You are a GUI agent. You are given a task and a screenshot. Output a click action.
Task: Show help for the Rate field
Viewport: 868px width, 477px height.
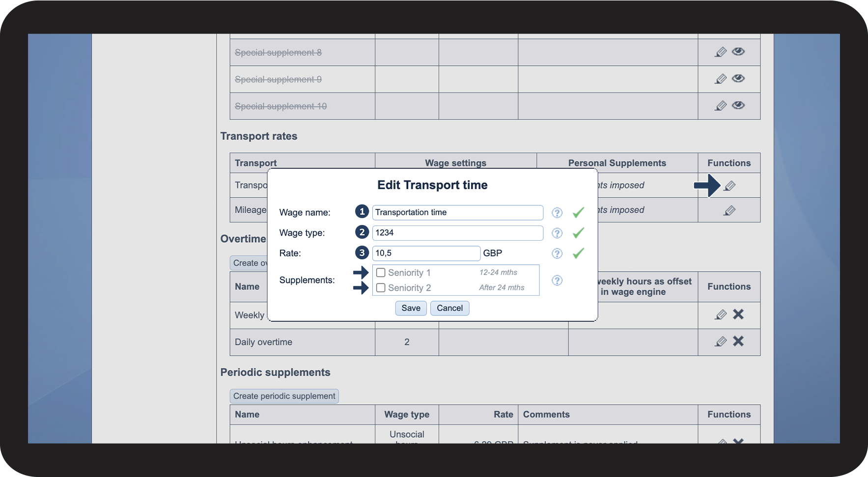click(557, 253)
